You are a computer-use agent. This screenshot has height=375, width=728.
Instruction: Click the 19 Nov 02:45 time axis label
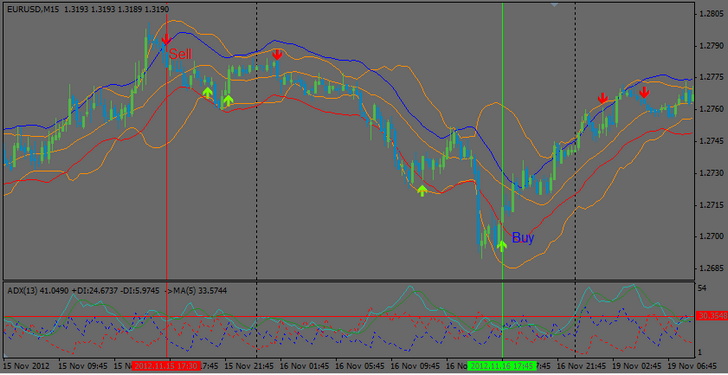click(x=637, y=366)
